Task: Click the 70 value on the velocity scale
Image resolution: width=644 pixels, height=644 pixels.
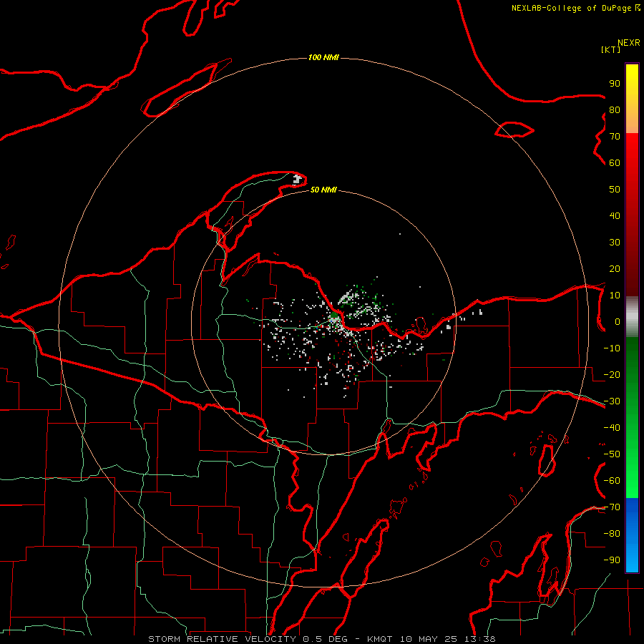Action: 615,137
